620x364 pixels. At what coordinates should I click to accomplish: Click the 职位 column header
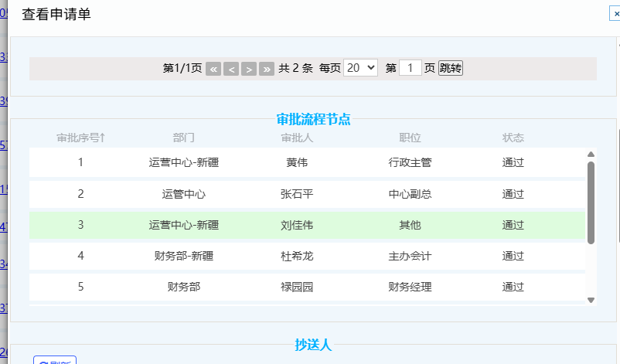[x=410, y=138]
